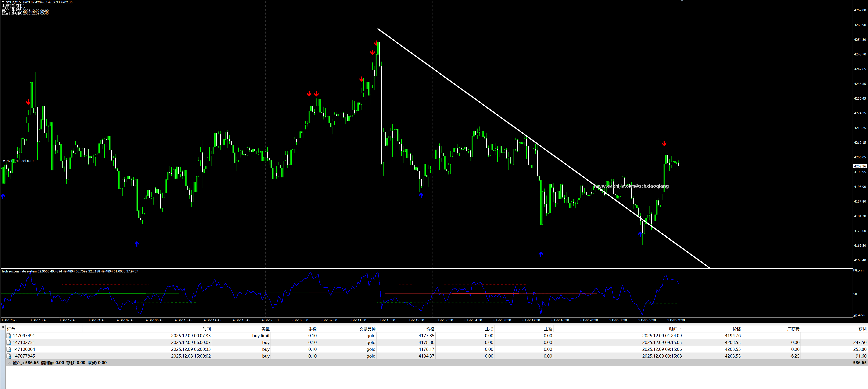The width and height of the screenshot is (868, 389).
Task: Select order icon for ticket 147102751
Action: 9,343
